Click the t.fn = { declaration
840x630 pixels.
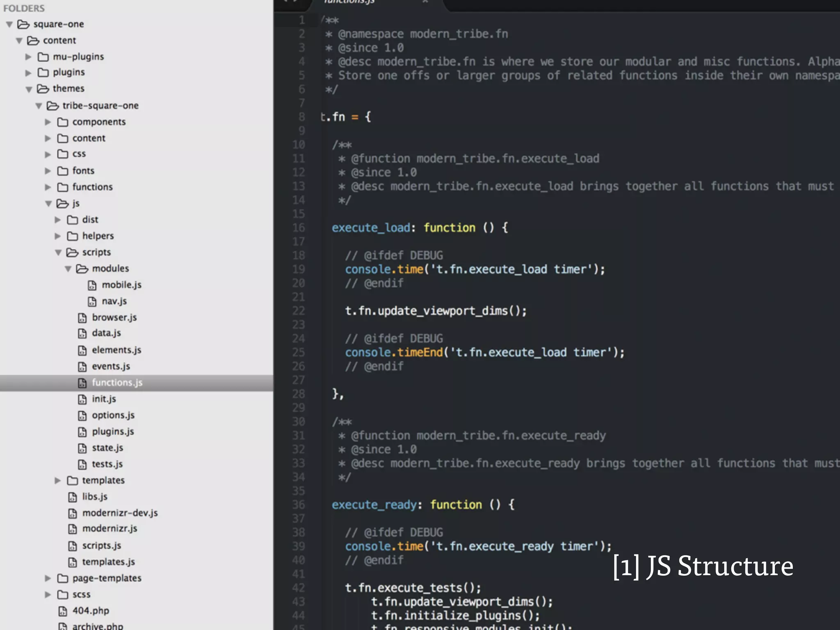(346, 117)
